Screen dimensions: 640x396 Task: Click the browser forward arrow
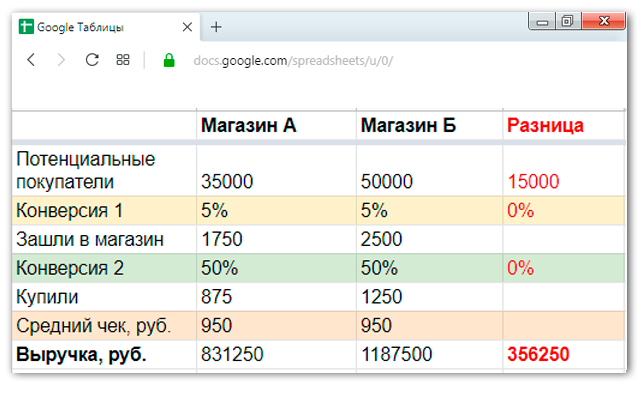click(x=61, y=60)
